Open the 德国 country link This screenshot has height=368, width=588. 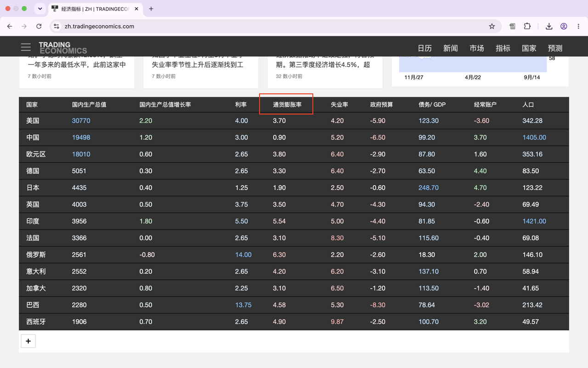tap(33, 171)
